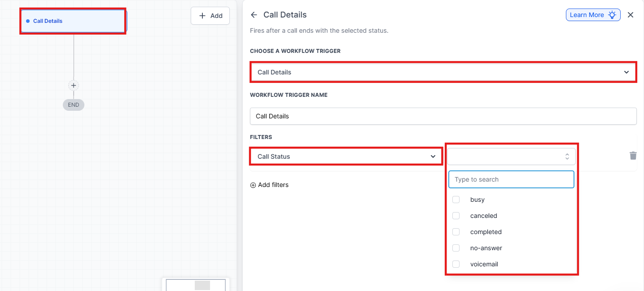Expand the Call Status filter dropdown
This screenshot has width=644, height=291.
click(x=346, y=156)
